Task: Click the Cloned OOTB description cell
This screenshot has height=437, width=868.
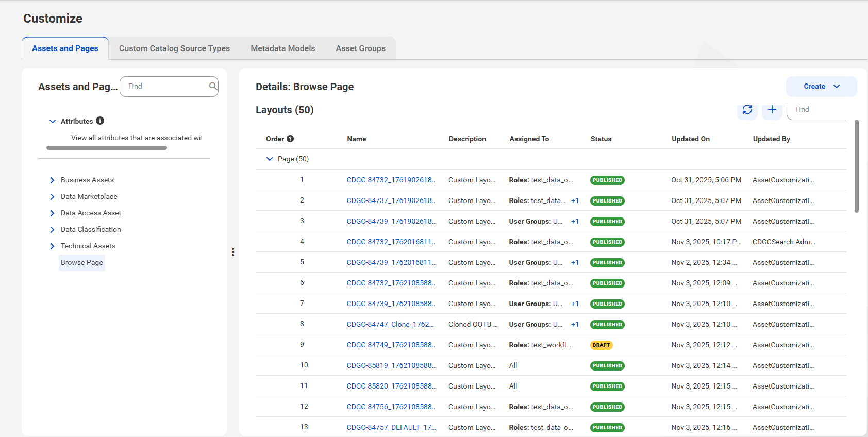Action: click(473, 324)
